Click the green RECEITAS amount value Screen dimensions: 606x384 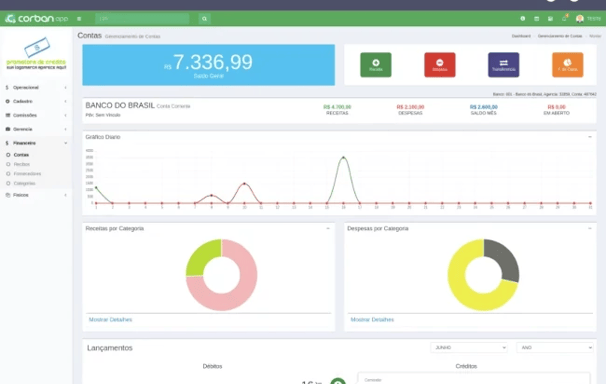[337, 107]
